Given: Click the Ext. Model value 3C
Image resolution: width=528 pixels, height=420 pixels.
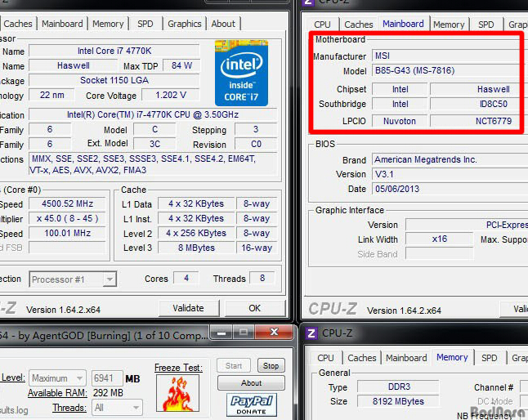Looking at the screenshot, I should pyautogui.click(x=154, y=144).
